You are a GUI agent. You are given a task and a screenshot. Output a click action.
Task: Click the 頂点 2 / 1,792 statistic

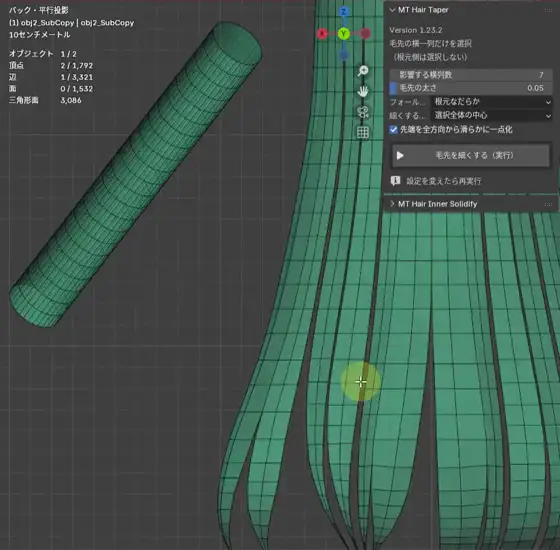(x=51, y=65)
